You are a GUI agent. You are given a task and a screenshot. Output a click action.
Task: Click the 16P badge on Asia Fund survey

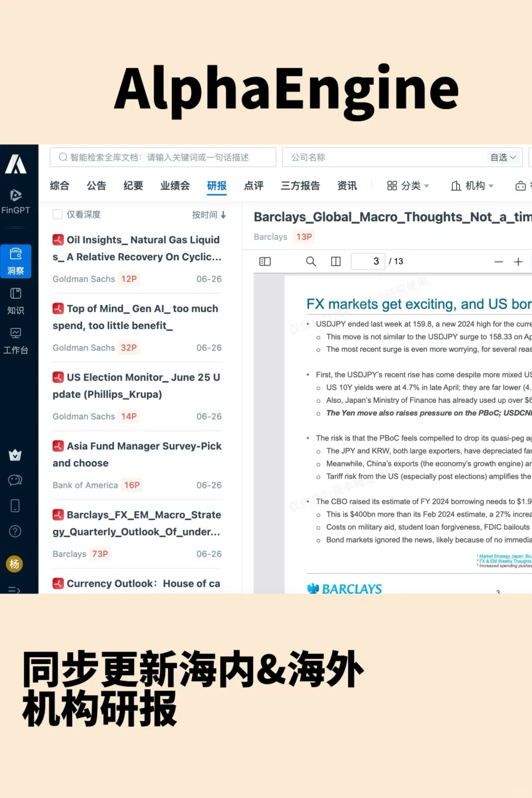[132, 486]
